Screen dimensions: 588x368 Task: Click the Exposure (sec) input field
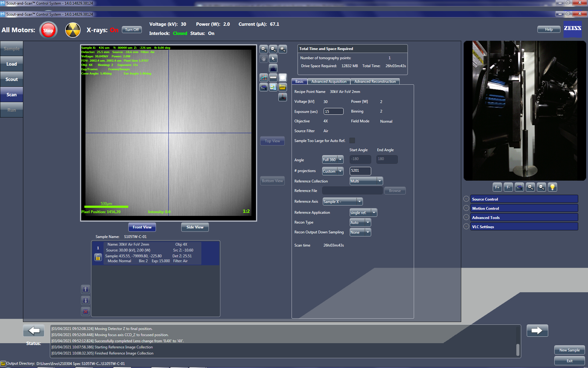[x=333, y=111]
